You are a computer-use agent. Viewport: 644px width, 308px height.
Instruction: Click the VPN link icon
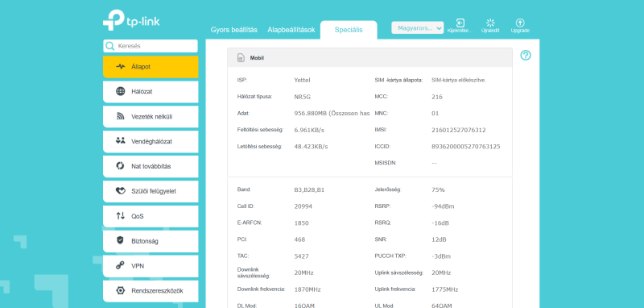click(120, 265)
